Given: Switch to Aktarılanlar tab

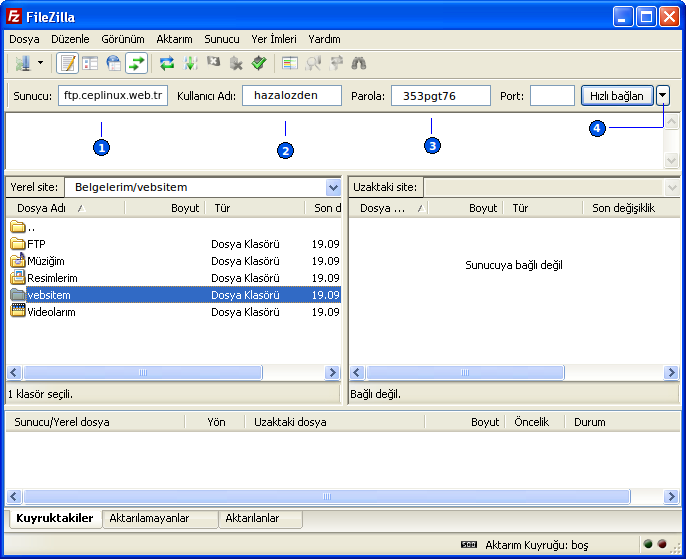Looking at the screenshot, I should coord(260,519).
